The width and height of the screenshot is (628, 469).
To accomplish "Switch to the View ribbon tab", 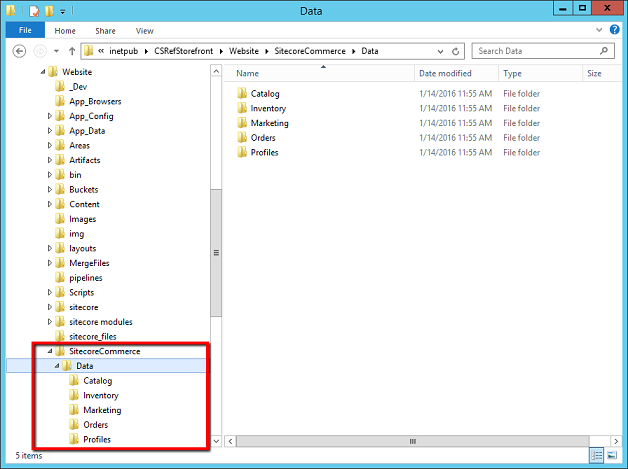I will coord(145,31).
